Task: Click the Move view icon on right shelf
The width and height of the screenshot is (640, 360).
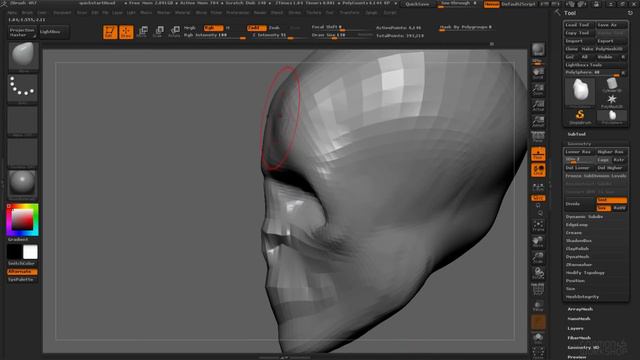Action: click(538, 242)
